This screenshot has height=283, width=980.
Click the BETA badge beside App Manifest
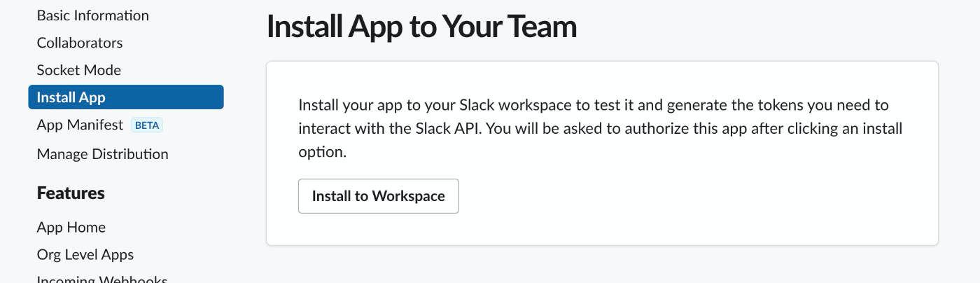click(147, 125)
